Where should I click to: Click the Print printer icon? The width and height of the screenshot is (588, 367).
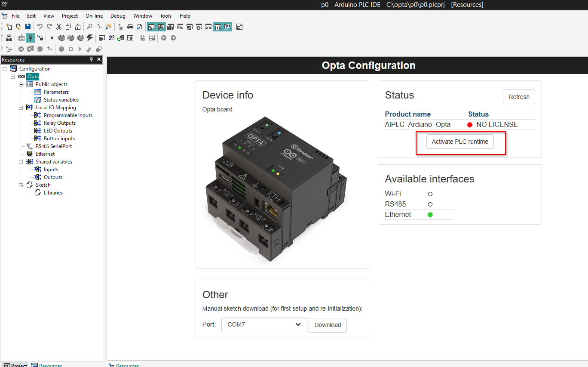[x=130, y=27]
